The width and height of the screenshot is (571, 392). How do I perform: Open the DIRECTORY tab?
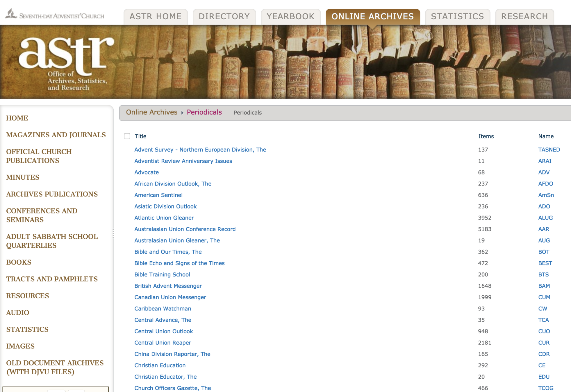tap(224, 17)
